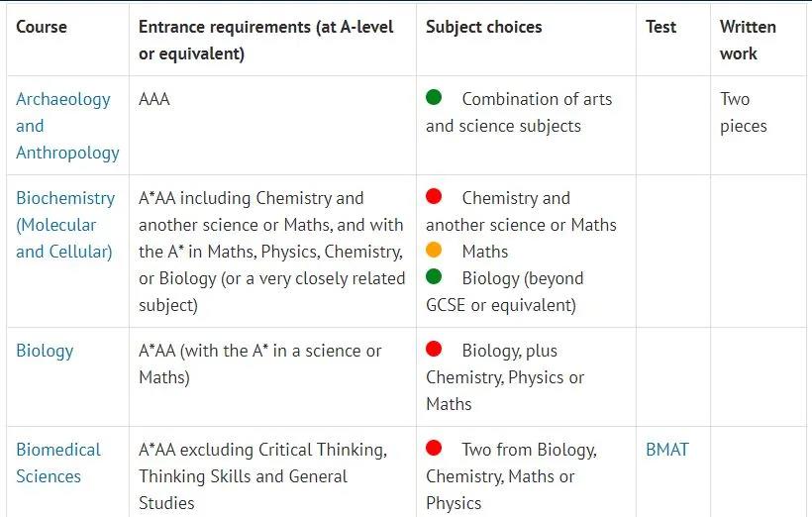Click Biology's A*AA science or Maths requirement

(x=260, y=364)
